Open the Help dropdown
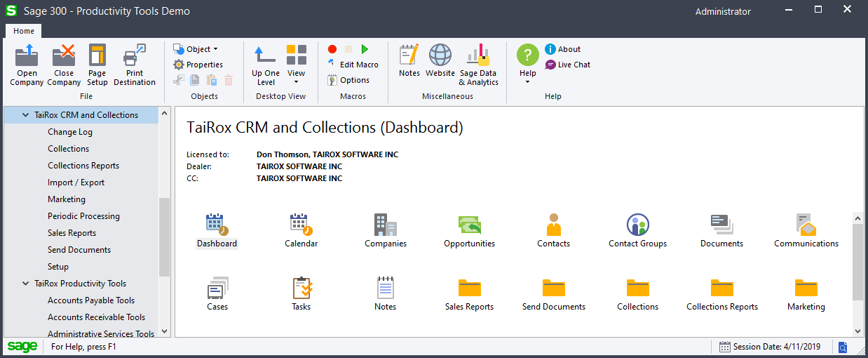The image size is (868, 358). (528, 65)
